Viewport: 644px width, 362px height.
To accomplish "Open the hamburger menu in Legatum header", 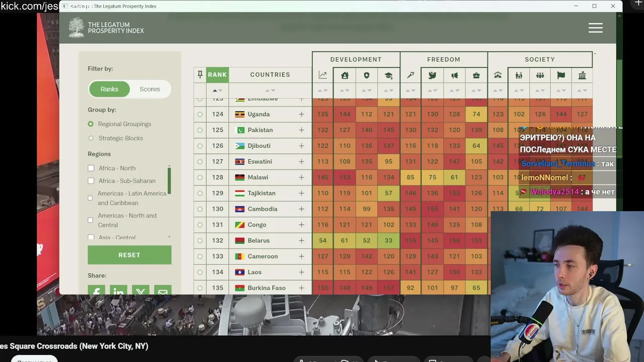I will 595,28.
